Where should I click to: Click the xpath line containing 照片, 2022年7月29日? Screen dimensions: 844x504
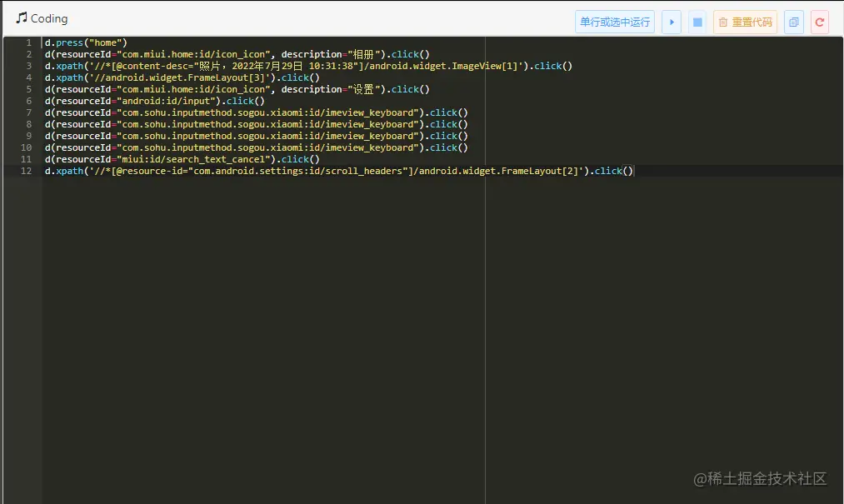pos(308,67)
